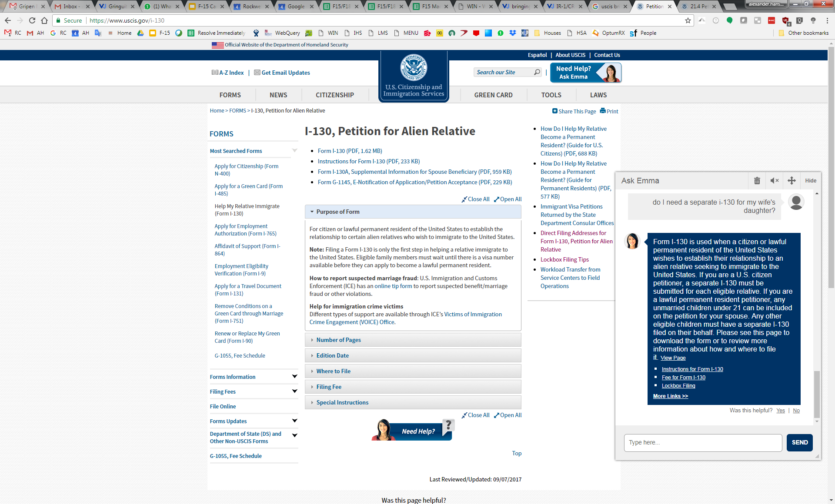Open Instructions for Form I-130 PDF
Image resolution: width=835 pixels, height=504 pixels.
coord(369,161)
